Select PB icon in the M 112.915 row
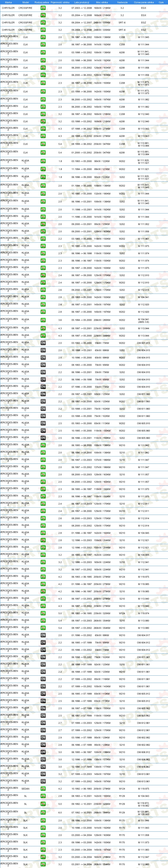The height and width of the screenshot is (868, 168). click(x=43, y=290)
